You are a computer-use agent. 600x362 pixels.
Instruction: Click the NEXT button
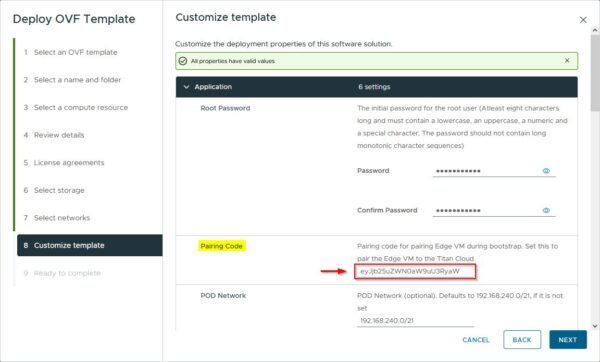(568, 339)
